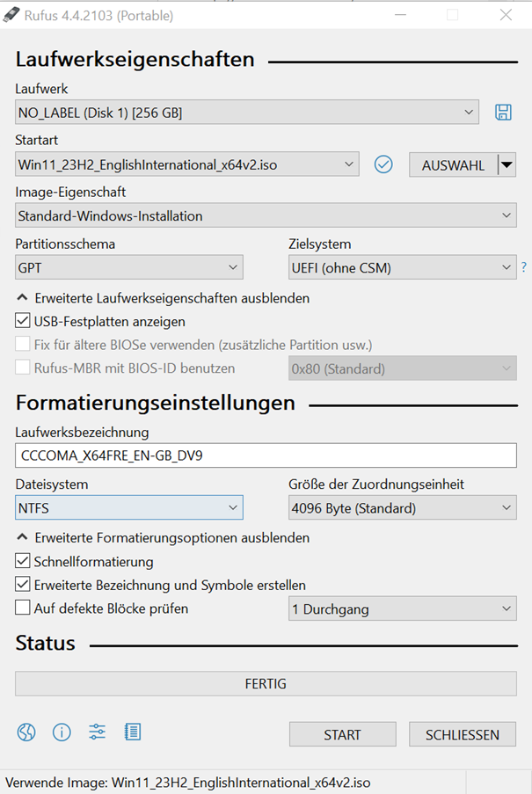This screenshot has width=532, height=794.
Task: Click the Laufwerkseigenschaften heading
Action: pos(135,59)
